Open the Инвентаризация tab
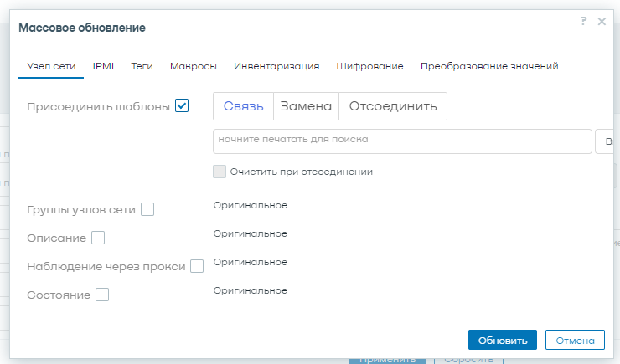The image size is (620, 364). click(x=276, y=66)
